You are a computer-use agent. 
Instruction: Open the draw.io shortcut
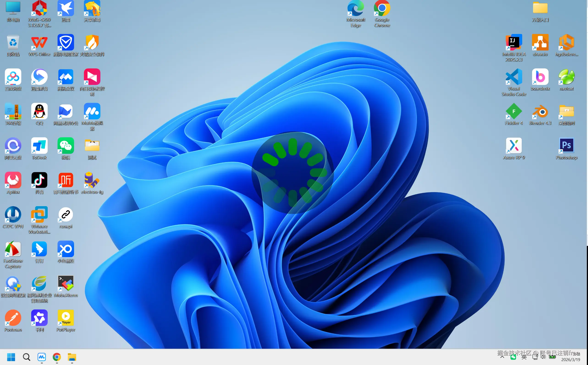click(x=540, y=43)
